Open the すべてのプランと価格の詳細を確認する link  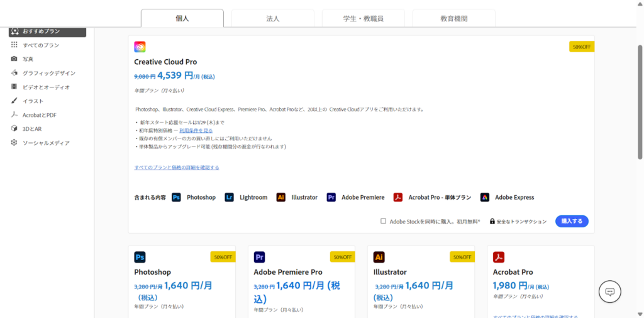coord(177,168)
